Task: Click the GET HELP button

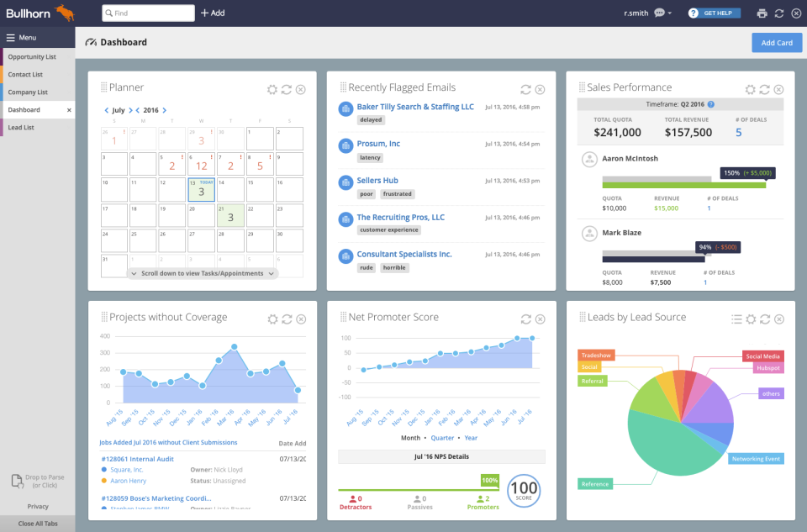Action: pyautogui.click(x=714, y=13)
